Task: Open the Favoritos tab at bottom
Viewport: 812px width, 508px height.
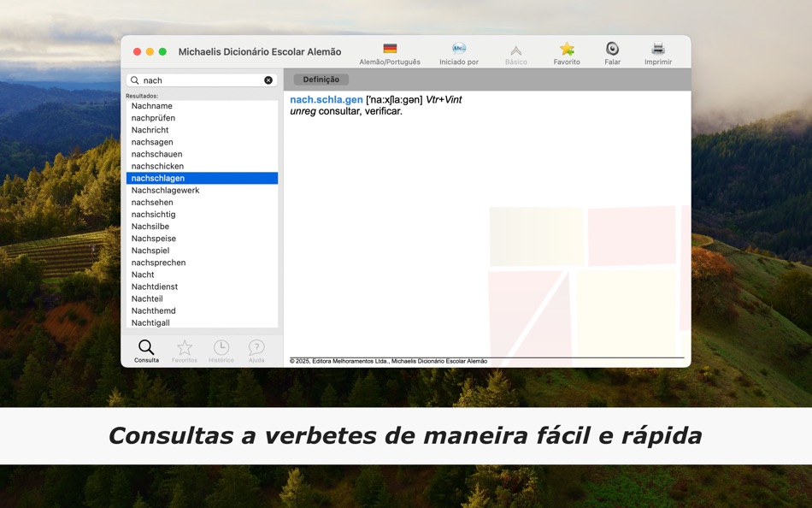Action: click(x=185, y=351)
